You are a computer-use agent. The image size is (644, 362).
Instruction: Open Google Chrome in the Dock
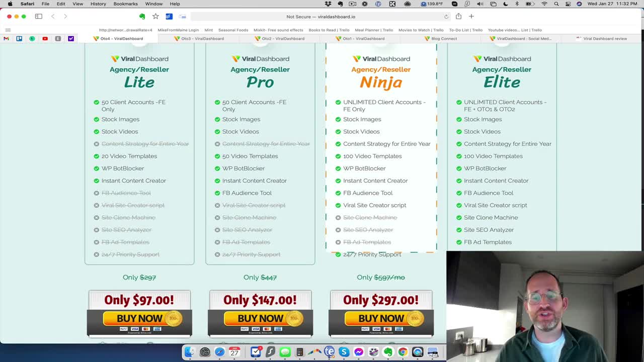(x=403, y=352)
